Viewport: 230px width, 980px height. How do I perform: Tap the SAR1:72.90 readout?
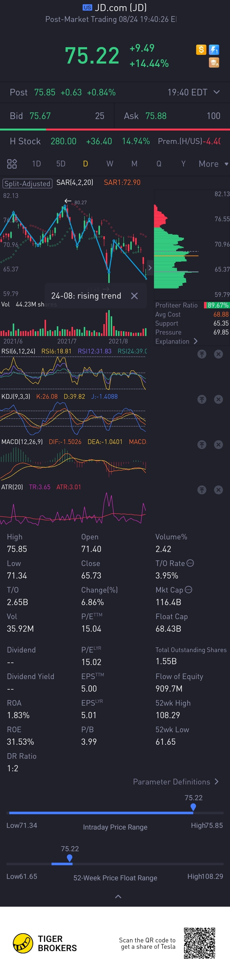tap(122, 183)
